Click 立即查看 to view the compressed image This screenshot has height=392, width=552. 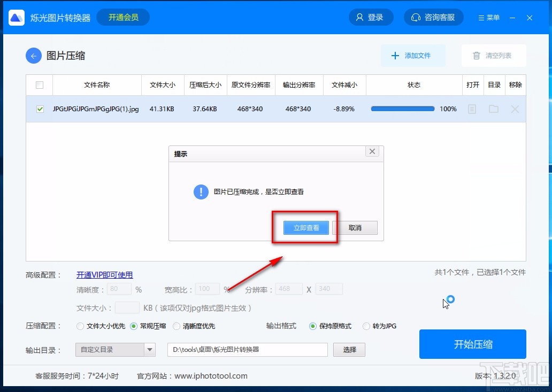(x=305, y=227)
